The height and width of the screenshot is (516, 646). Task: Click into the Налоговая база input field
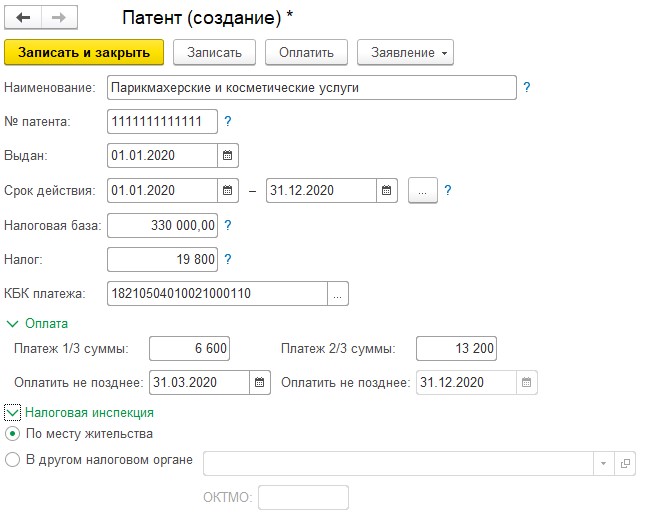click(x=162, y=225)
